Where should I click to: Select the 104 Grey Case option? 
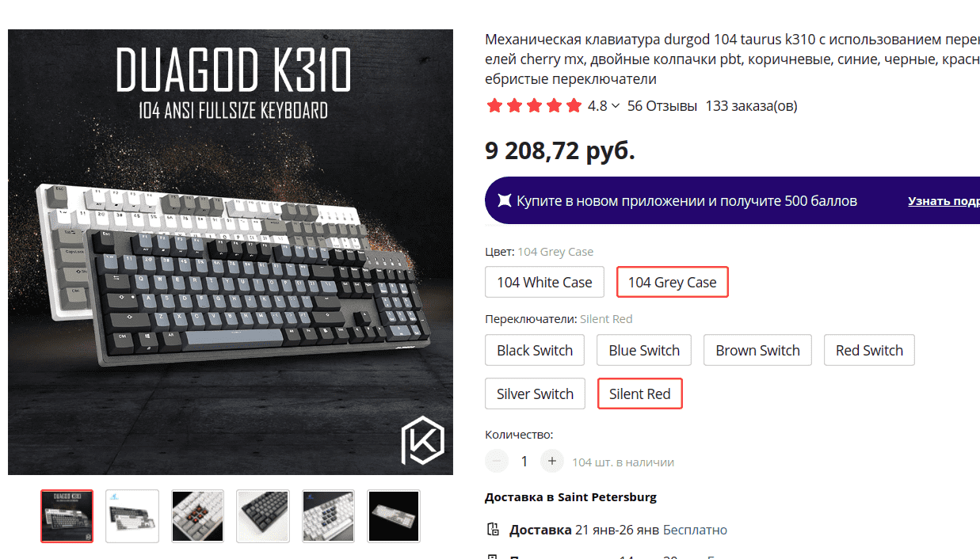[x=672, y=282]
